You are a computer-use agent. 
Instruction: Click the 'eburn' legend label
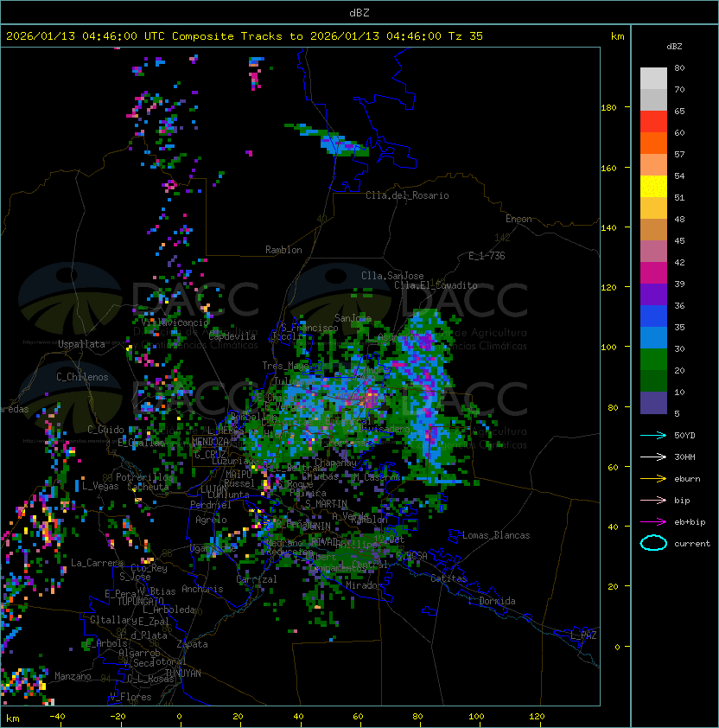687,479
